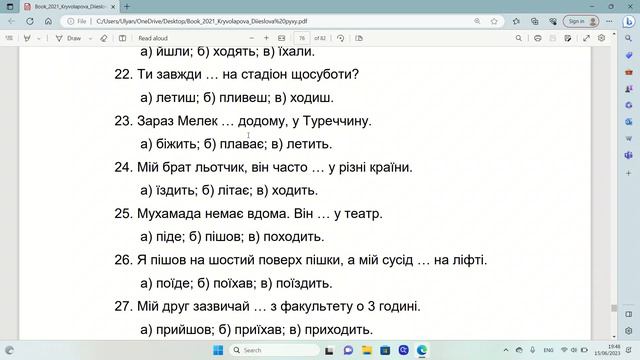Screen dimensions: 640x360
Task: Open File Explorer from taskbar
Action: click(x=367, y=350)
